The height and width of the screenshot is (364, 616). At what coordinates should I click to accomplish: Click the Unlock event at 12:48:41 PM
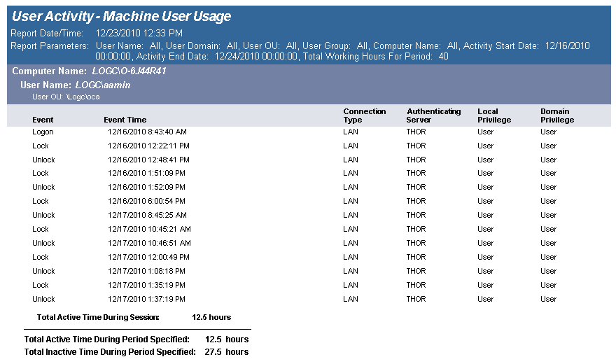click(x=43, y=160)
